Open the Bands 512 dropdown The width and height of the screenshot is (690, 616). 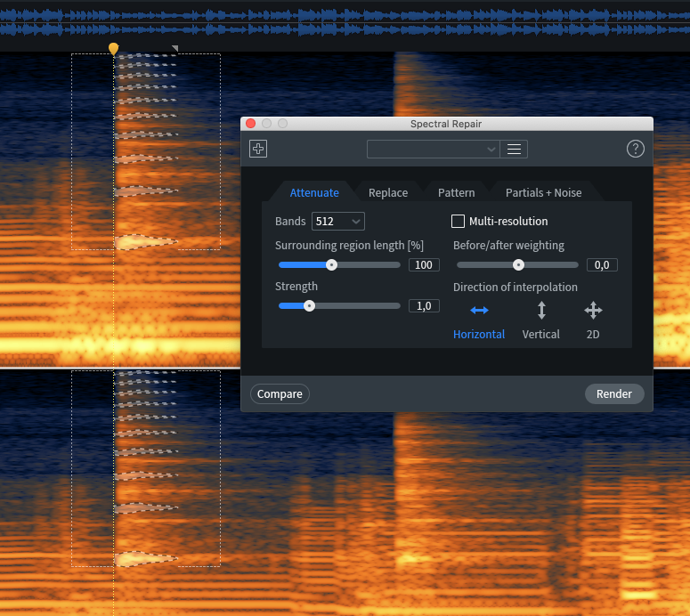click(338, 222)
